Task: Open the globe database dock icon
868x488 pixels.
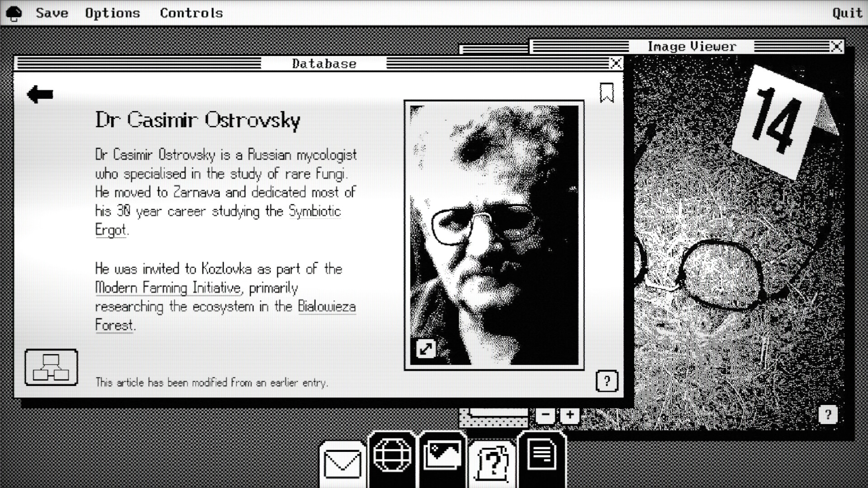Action: 392,455
